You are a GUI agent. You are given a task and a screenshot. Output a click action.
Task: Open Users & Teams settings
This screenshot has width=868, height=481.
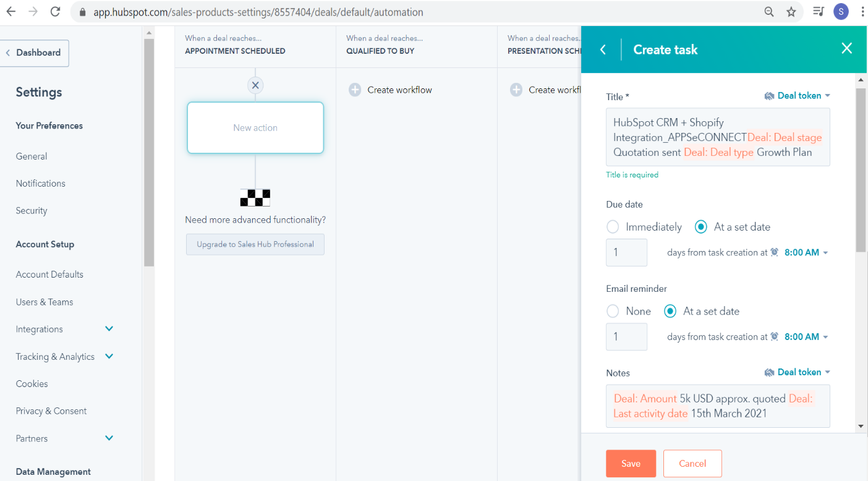click(45, 302)
